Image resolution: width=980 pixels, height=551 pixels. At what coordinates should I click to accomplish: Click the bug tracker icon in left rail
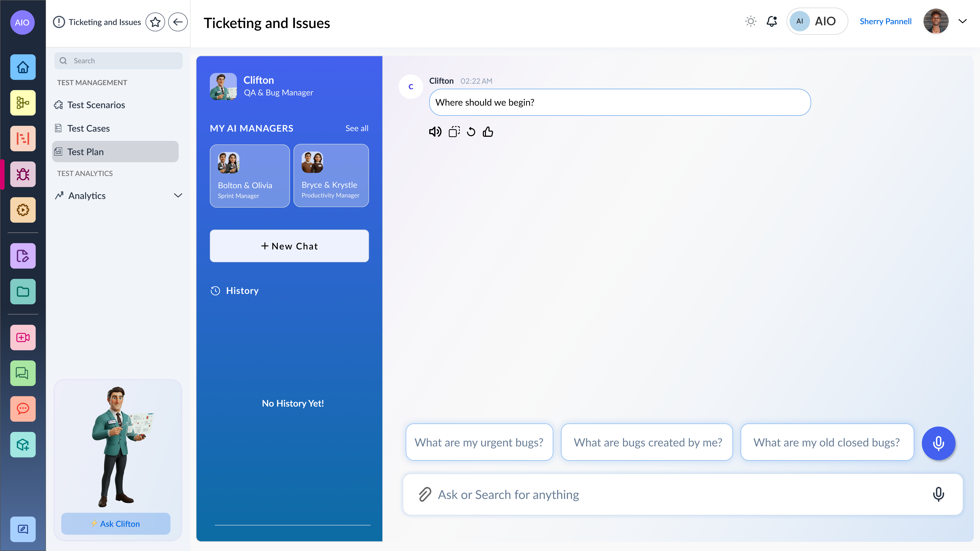[23, 174]
